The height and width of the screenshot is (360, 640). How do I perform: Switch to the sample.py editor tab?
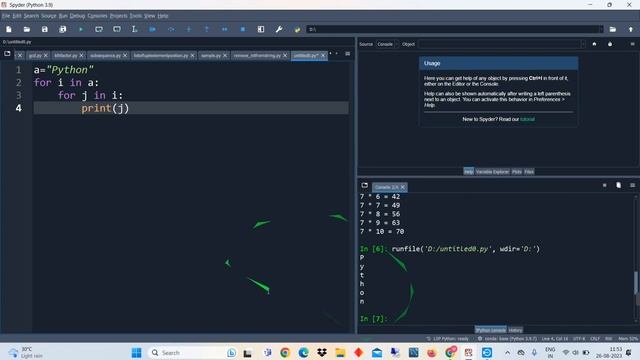point(211,56)
